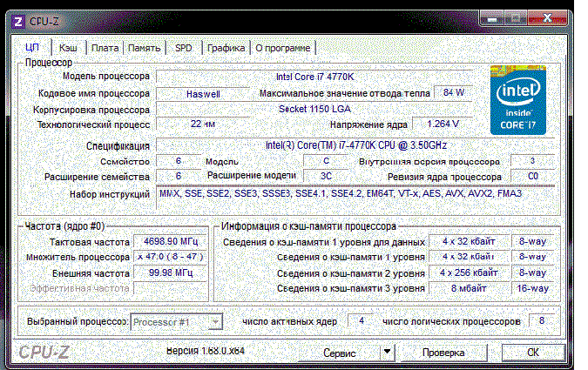
Task: Click the active cores count 4
Action: 362,321
